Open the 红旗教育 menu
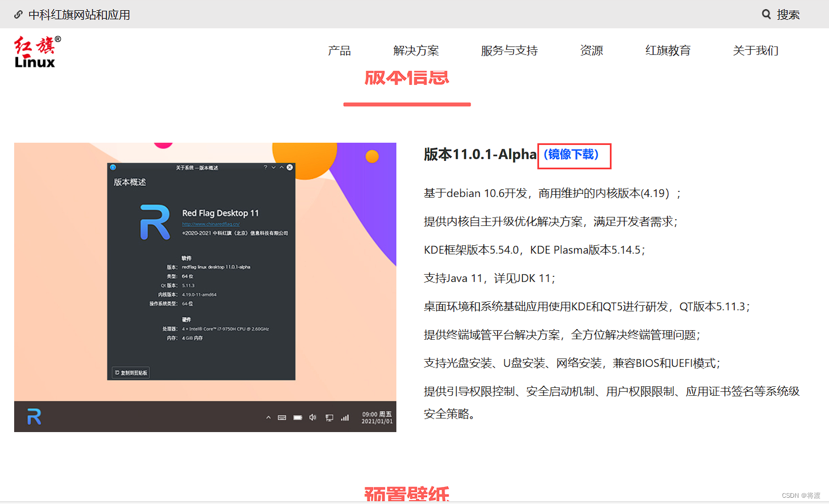 tap(668, 50)
